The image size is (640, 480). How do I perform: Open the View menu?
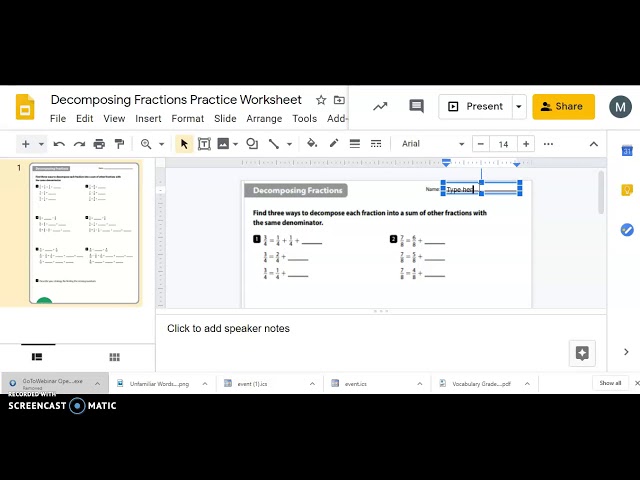pos(114,118)
